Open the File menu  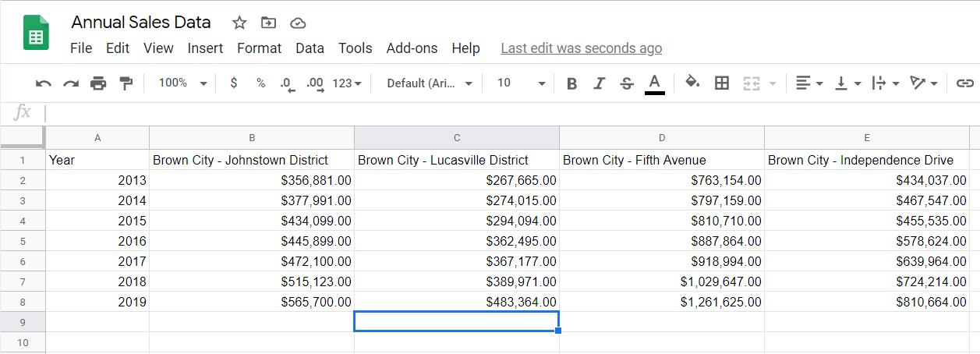pos(81,48)
